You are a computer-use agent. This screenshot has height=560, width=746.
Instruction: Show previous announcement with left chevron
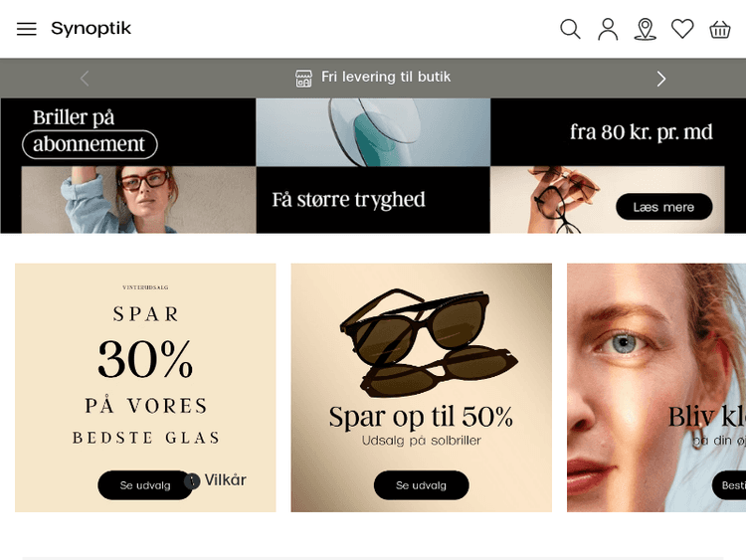click(x=85, y=79)
